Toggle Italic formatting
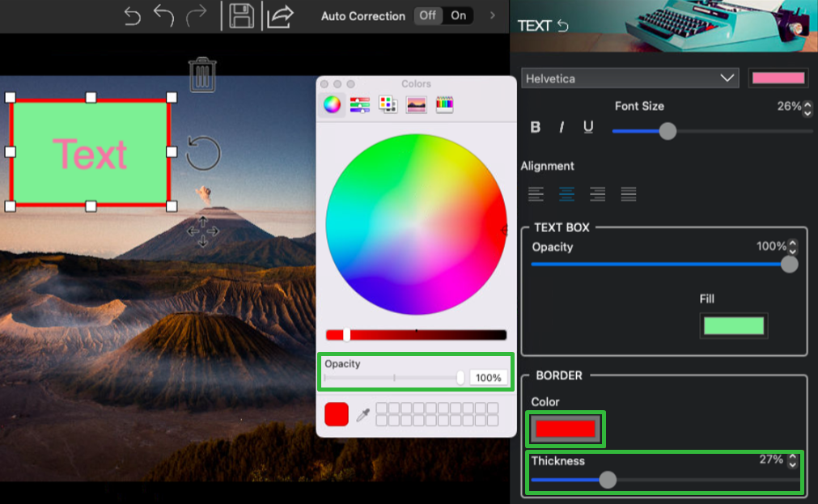Image resolution: width=818 pixels, height=504 pixels. (x=562, y=127)
